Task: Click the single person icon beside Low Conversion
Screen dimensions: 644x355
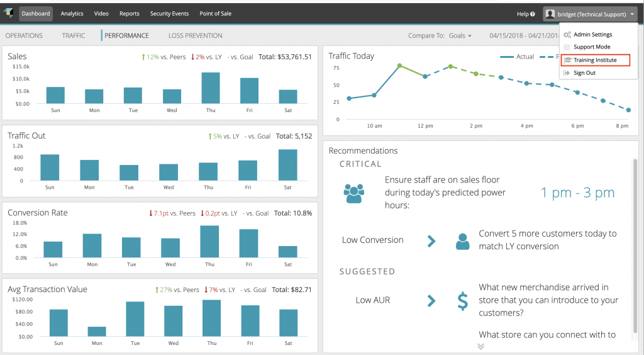Action: point(463,240)
